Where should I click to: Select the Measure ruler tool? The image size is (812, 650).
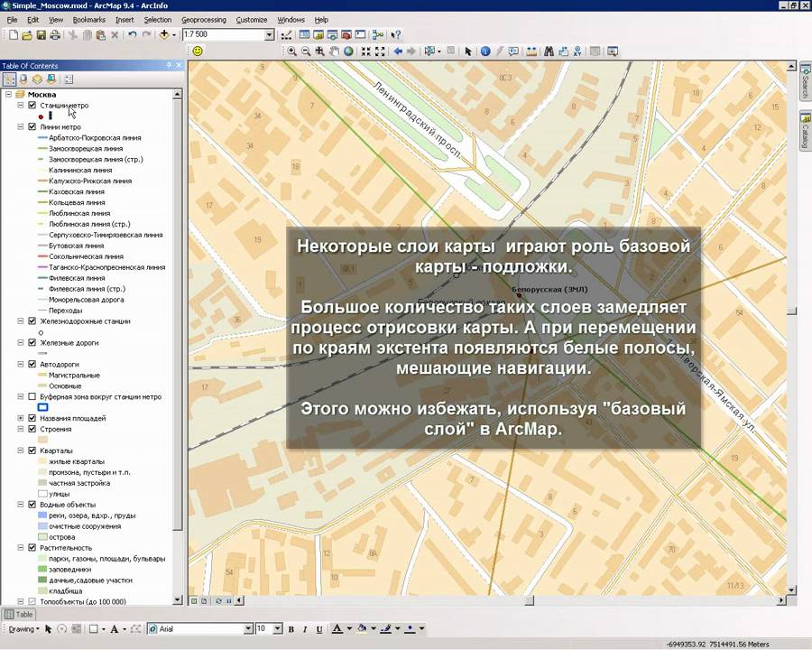[x=531, y=51]
